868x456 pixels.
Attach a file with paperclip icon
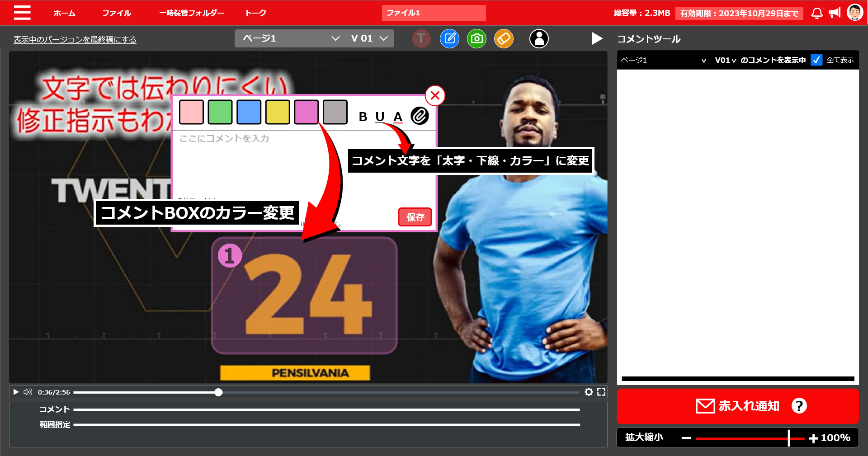[x=420, y=116]
